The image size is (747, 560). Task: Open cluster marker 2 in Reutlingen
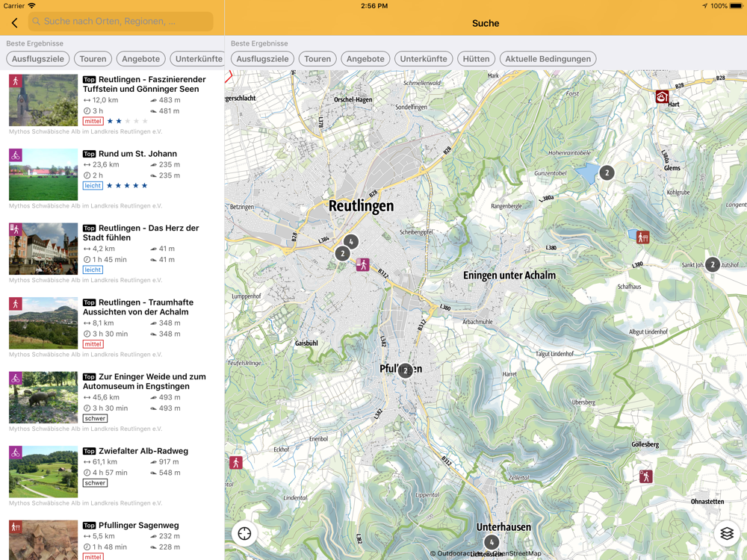343,253
